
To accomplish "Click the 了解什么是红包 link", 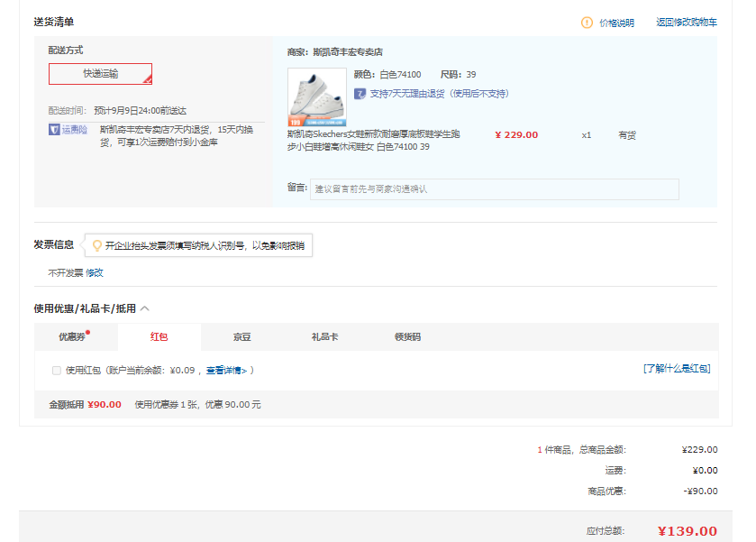I will [677, 369].
